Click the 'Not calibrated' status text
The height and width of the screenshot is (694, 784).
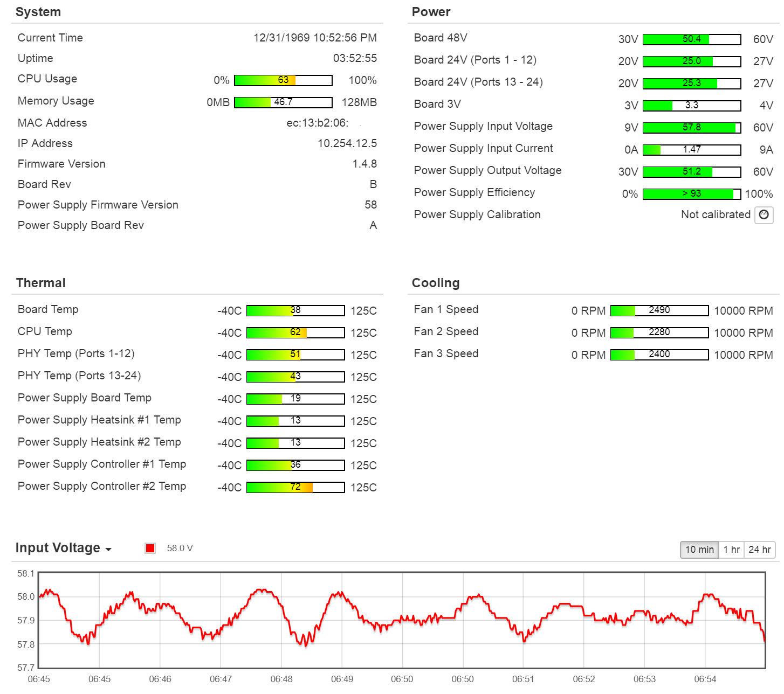click(x=715, y=214)
